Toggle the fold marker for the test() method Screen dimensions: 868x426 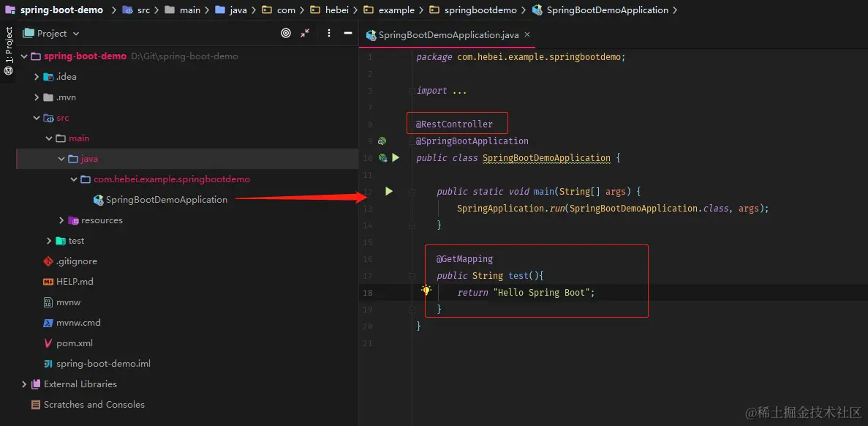411,275
